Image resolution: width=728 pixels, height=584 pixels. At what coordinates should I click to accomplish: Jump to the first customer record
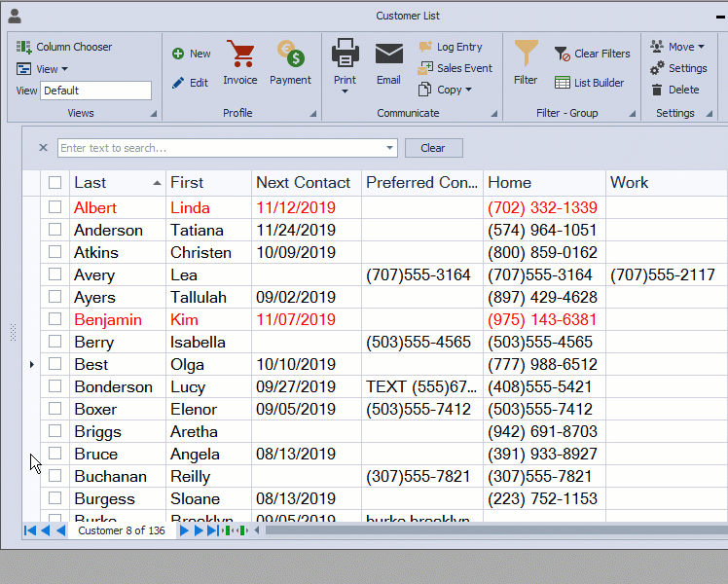point(30,530)
